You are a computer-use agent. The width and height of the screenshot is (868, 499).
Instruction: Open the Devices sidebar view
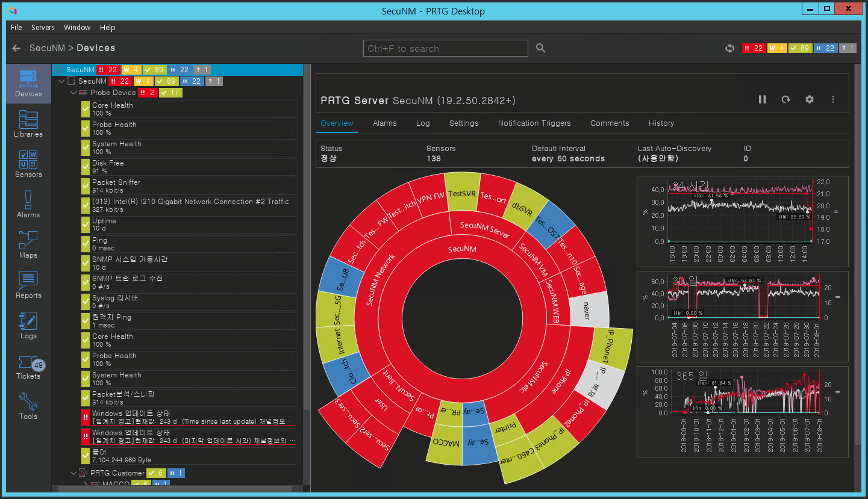[x=28, y=83]
